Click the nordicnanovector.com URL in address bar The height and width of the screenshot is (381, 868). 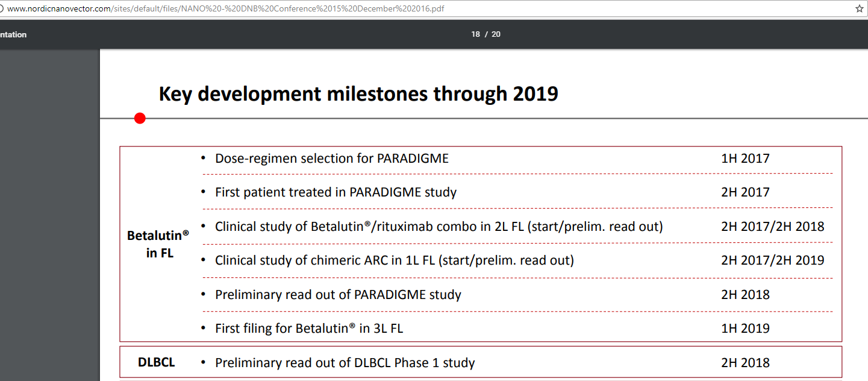pyautogui.click(x=226, y=9)
